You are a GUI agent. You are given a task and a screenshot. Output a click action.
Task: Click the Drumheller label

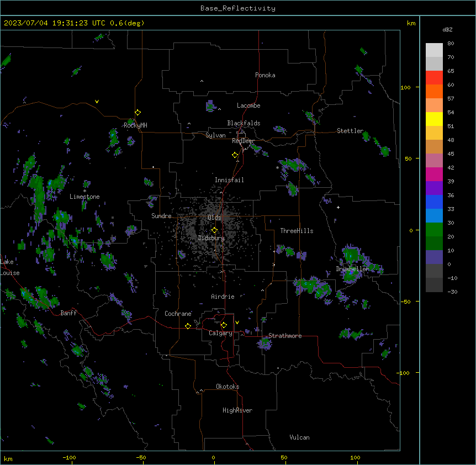(352, 269)
